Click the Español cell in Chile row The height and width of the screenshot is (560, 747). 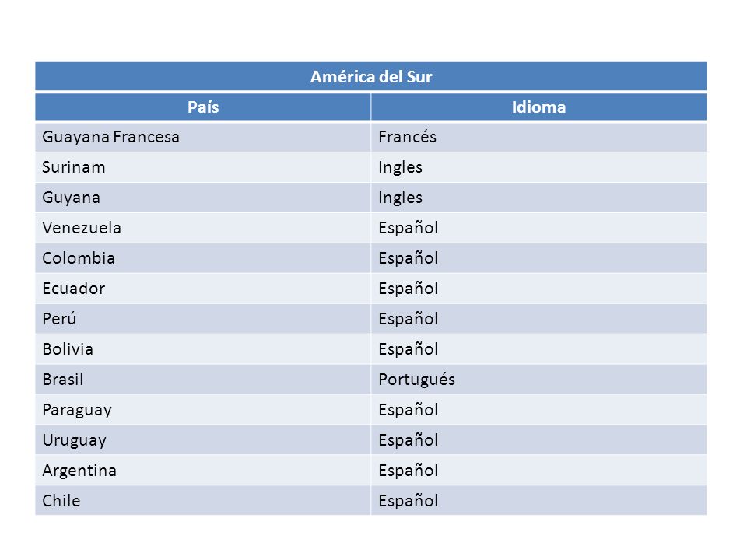click(x=538, y=500)
